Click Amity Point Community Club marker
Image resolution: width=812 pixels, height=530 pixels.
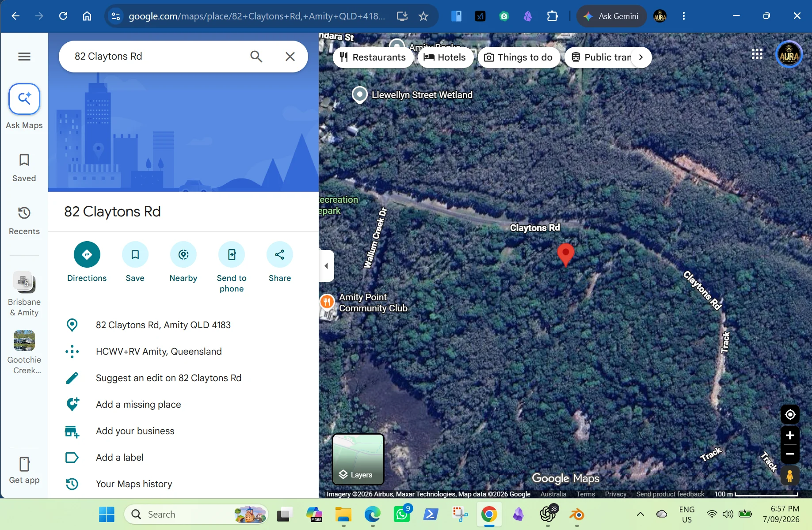[327, 302]
